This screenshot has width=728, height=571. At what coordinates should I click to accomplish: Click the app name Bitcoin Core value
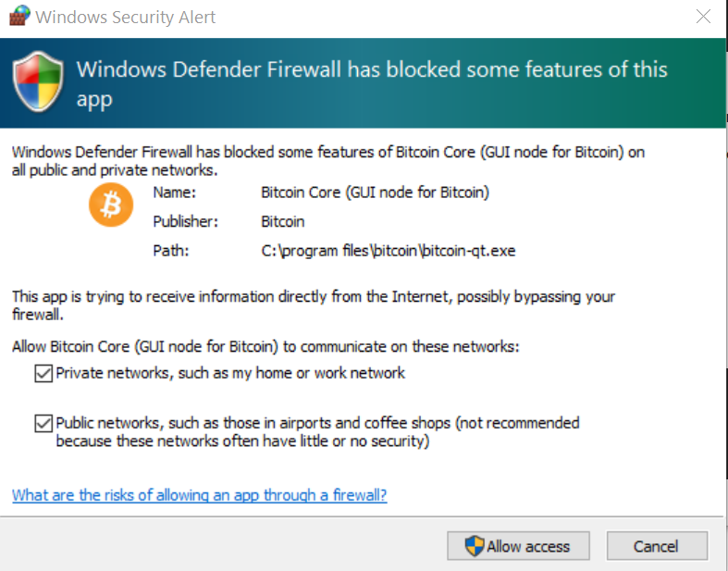click(376, 192)
